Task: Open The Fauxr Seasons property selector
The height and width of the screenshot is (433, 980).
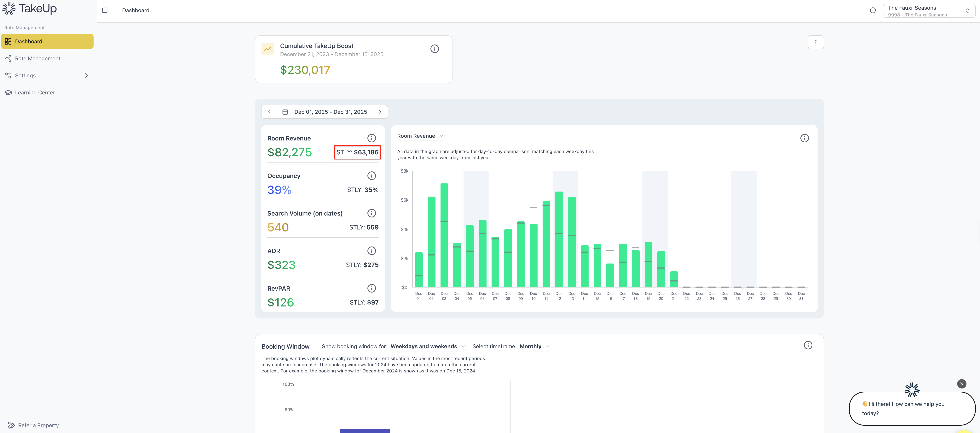Action: (929, 11)
